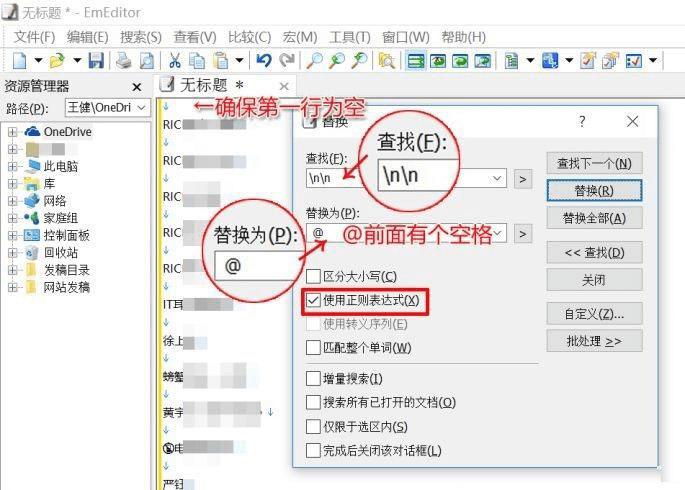Click the Print toolbar icon

(124, 60)
